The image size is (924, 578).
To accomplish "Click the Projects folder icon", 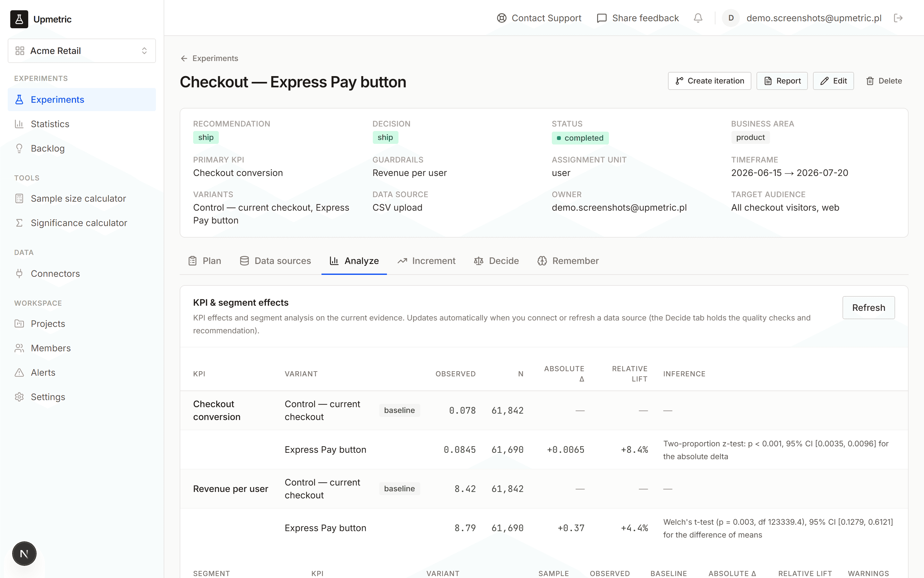I will [x=19, y=323].
